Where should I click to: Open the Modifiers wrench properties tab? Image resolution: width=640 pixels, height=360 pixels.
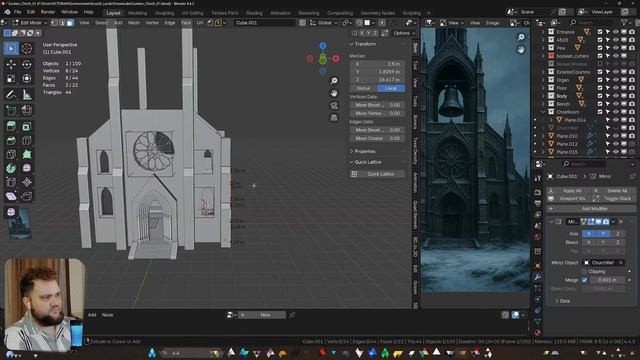tap(538, 277)
